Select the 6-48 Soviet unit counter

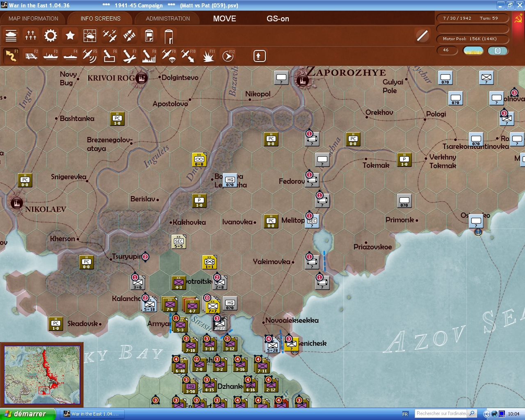180,366
